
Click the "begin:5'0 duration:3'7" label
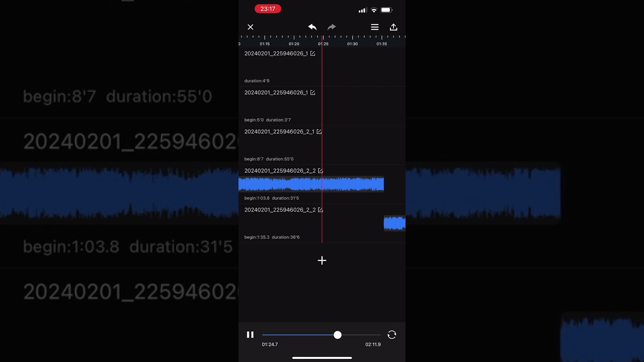(268, 120)
